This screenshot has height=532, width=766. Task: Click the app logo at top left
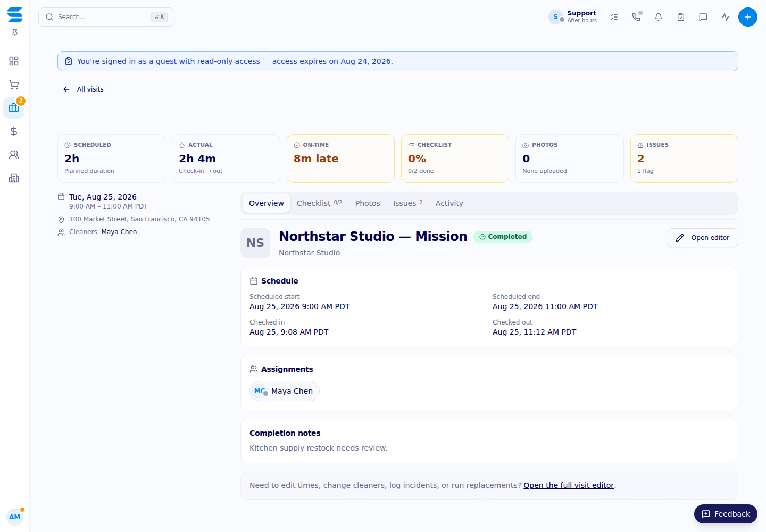click(15, 15)
